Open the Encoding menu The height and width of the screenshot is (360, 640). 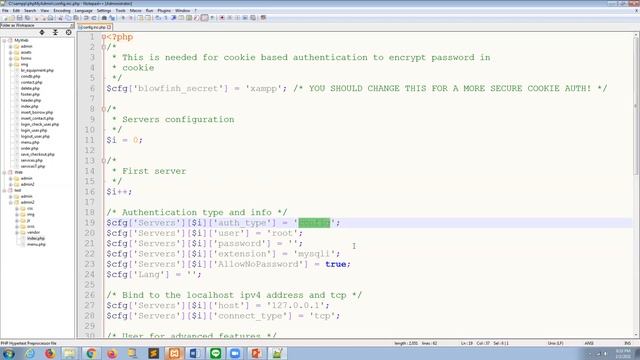[62, 11]
